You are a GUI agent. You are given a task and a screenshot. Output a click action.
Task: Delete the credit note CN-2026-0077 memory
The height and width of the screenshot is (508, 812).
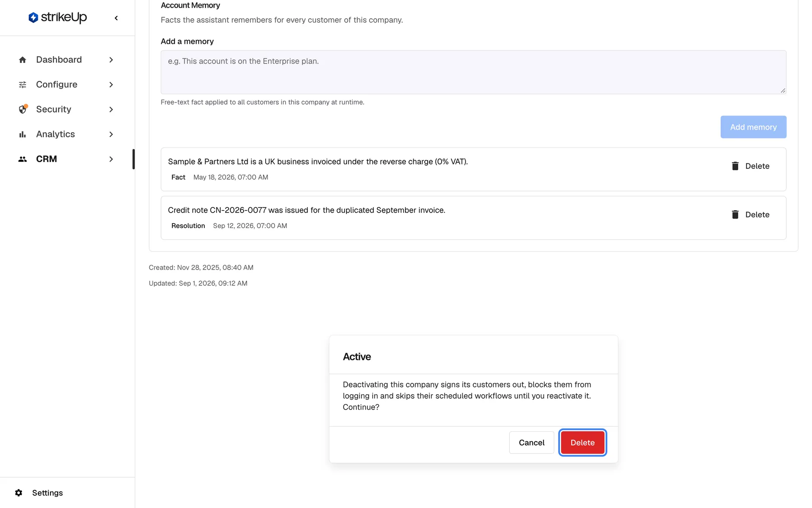(751, 214)
